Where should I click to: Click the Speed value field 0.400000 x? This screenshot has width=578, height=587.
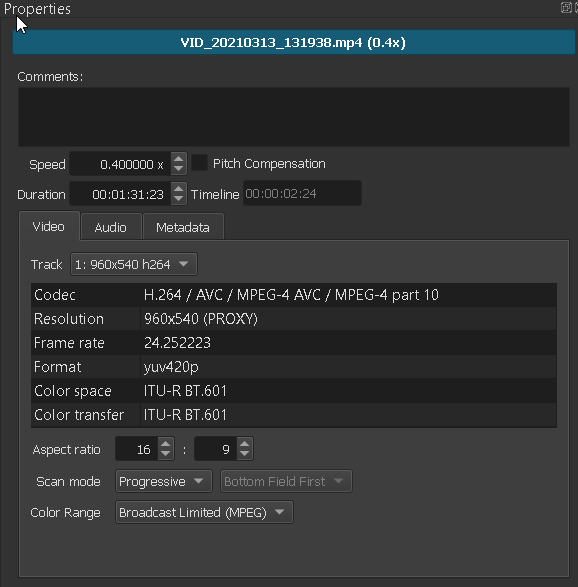tap(121, 164)
